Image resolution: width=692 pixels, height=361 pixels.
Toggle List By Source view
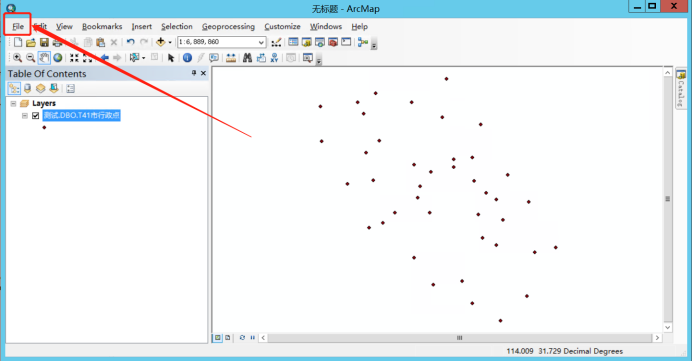coord(27,89)
